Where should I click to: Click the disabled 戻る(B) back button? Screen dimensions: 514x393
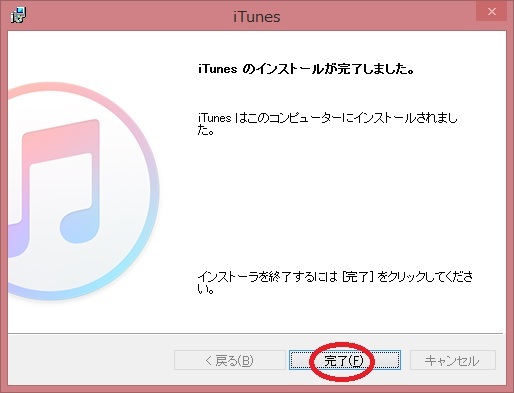(229, 360)
